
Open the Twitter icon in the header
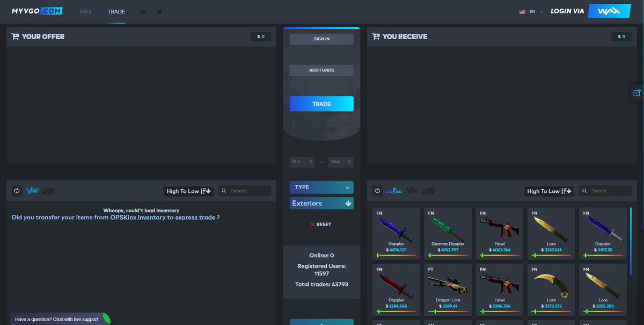[159, 11]
